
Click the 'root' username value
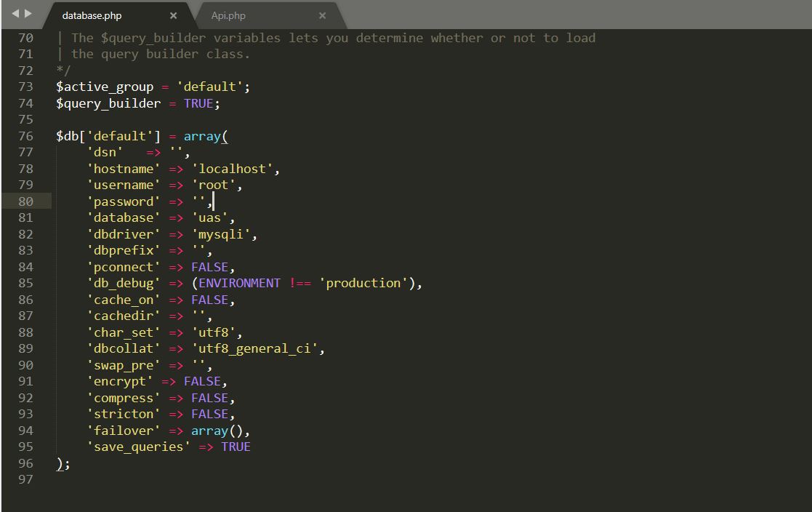pos(213,185)
